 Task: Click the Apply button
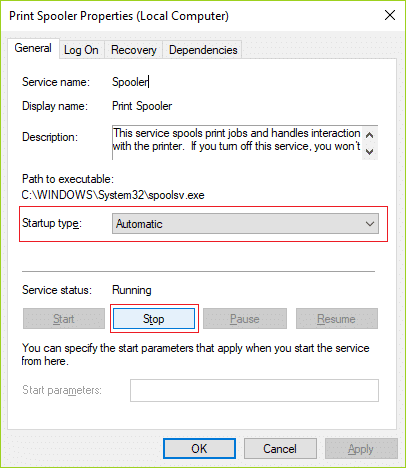tap(361, 449)
